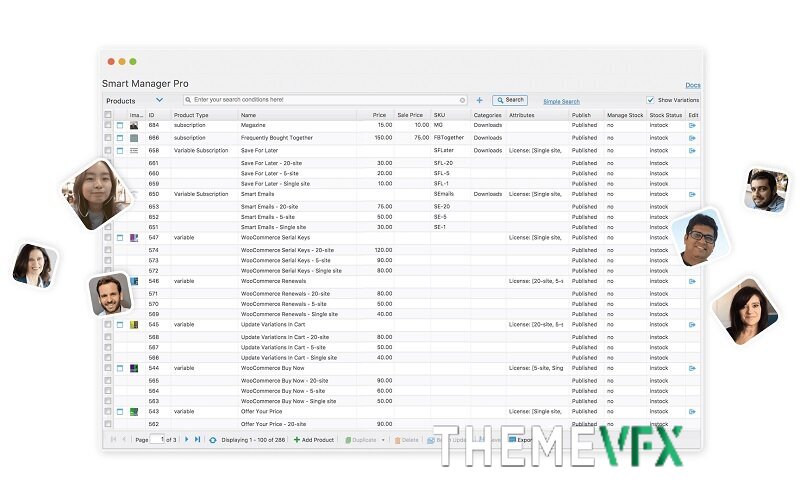Open edit page for Save For Later
This screenshot has width=800, height=500.
tap(692, 151)
